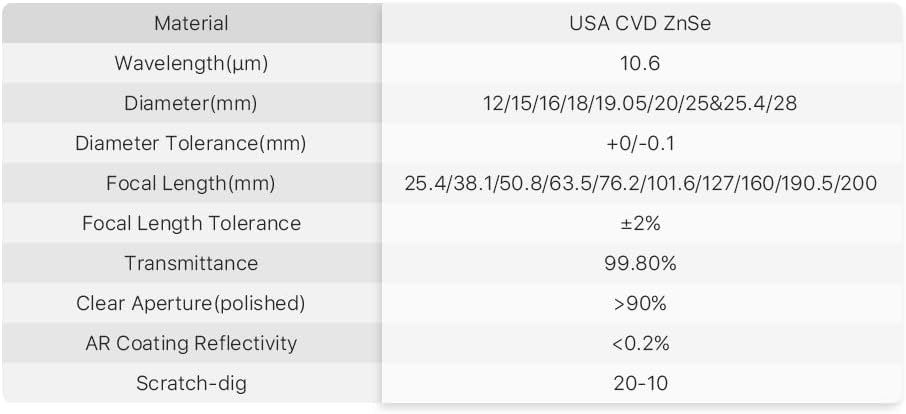Click the Transmittance row label
Screen dimensions: 906x414
coord(191,263)
